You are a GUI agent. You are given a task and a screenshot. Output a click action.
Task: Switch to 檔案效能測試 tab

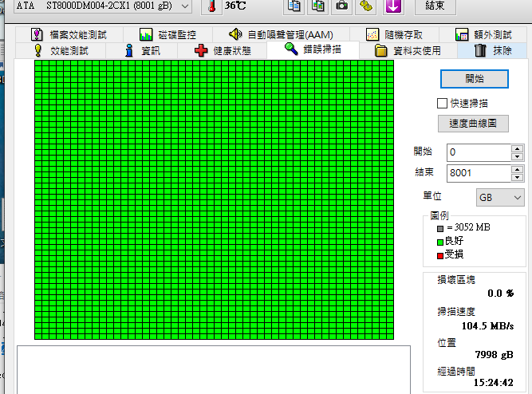point(69,34)
